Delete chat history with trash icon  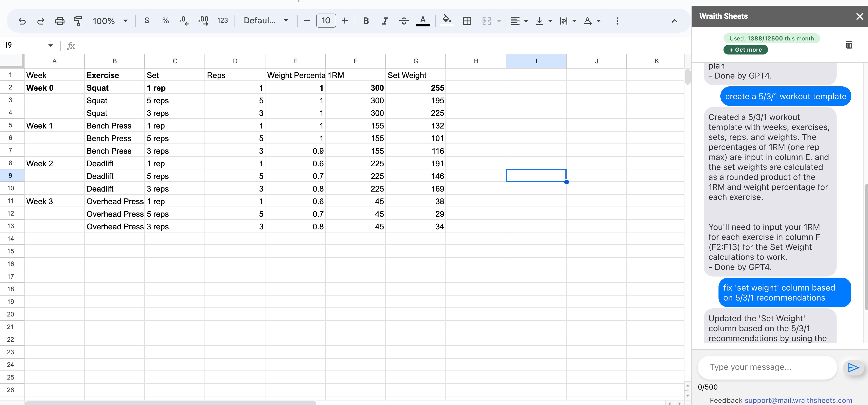[849, 45]
